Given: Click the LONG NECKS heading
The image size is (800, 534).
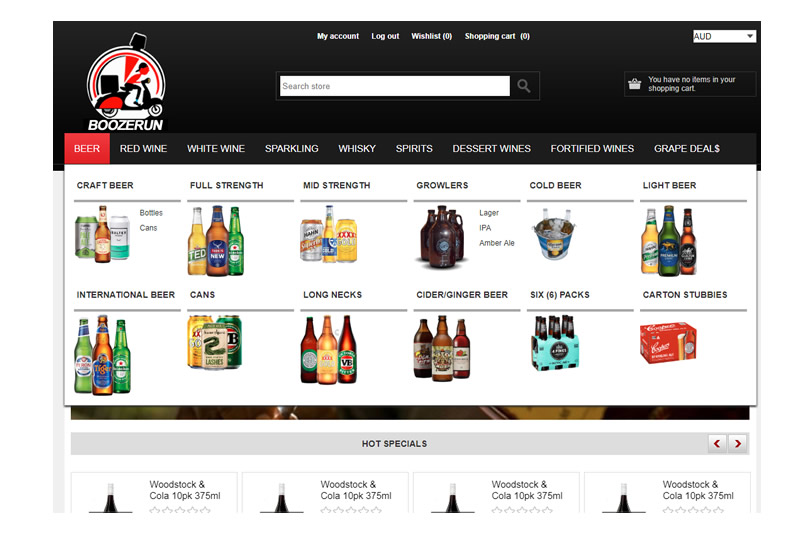Looking at the screenshot, I should (333, 295).
